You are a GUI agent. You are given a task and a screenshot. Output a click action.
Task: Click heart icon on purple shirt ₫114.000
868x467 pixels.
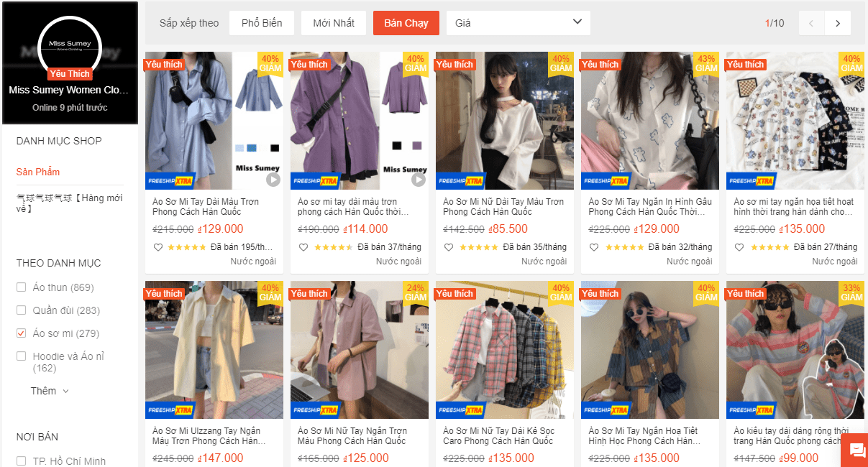(x=303, y=247)
